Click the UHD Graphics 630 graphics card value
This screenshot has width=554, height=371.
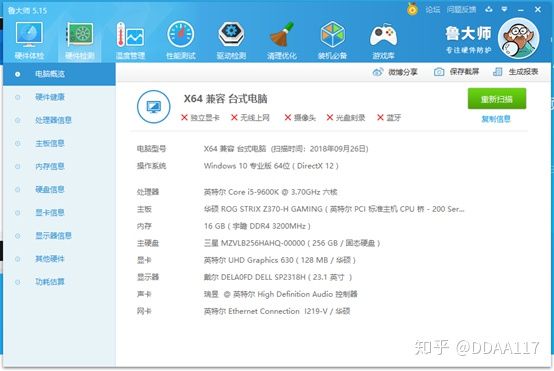(x=279, y=260)
